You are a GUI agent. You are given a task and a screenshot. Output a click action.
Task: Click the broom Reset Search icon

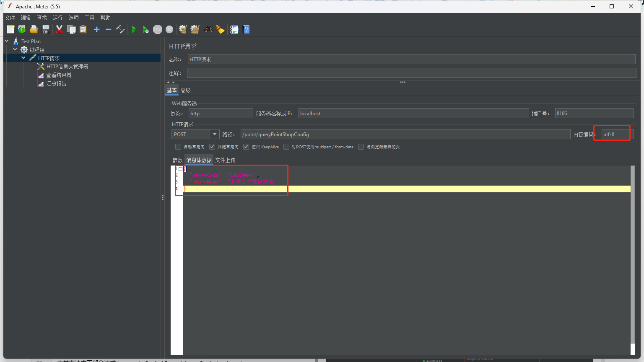[x=220, y=29]
